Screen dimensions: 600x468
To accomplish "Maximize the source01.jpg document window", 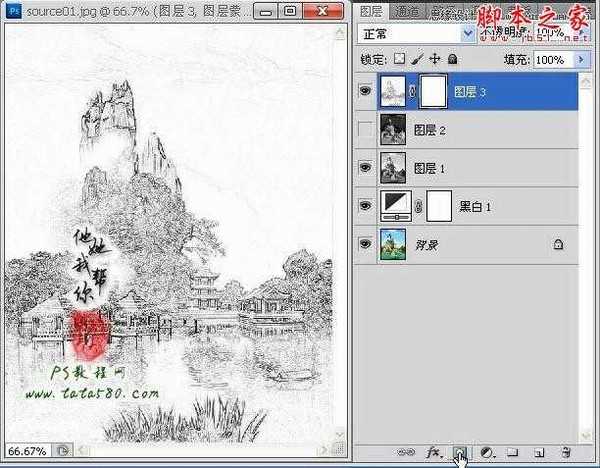I will click(290, 11).
